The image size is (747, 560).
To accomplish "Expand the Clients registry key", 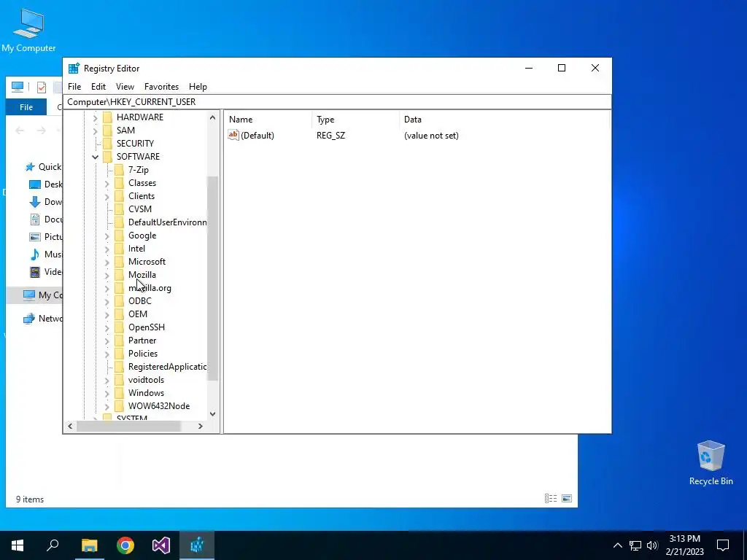I will pos(107,196).
